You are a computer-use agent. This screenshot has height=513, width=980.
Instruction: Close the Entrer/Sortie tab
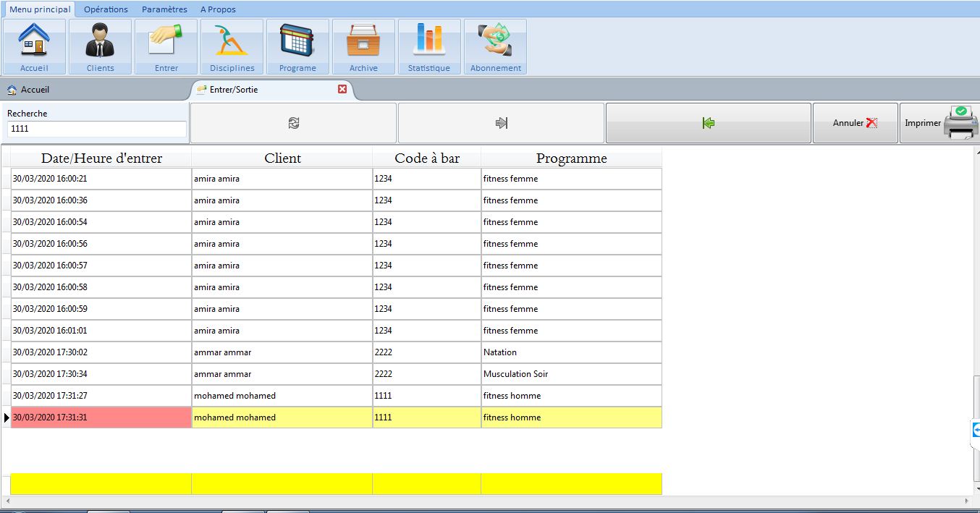coord(342,89)
